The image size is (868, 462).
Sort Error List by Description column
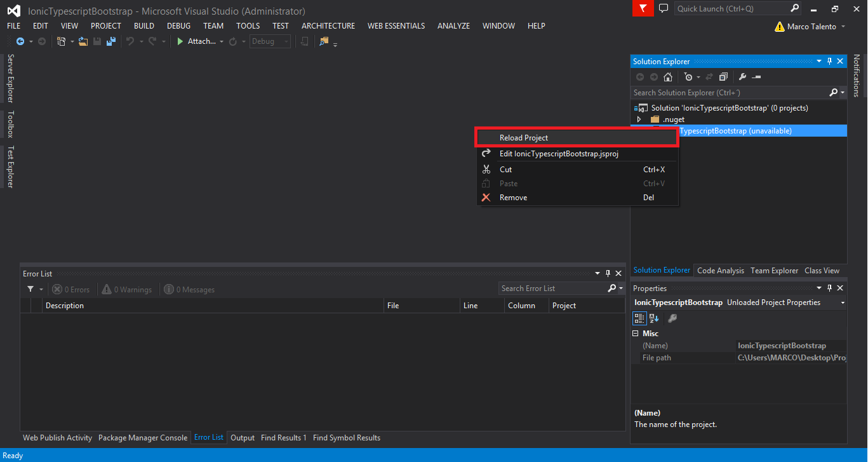(x=213, y=306)
